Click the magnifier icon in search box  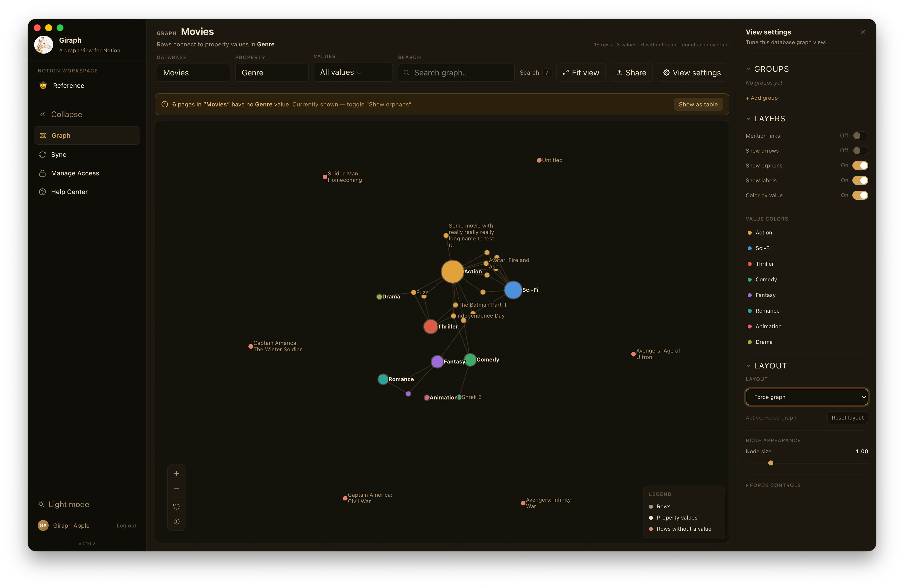(406, 72)
